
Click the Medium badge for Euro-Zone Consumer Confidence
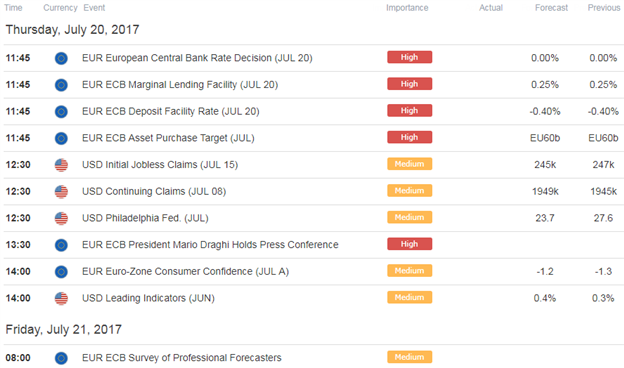410,271
